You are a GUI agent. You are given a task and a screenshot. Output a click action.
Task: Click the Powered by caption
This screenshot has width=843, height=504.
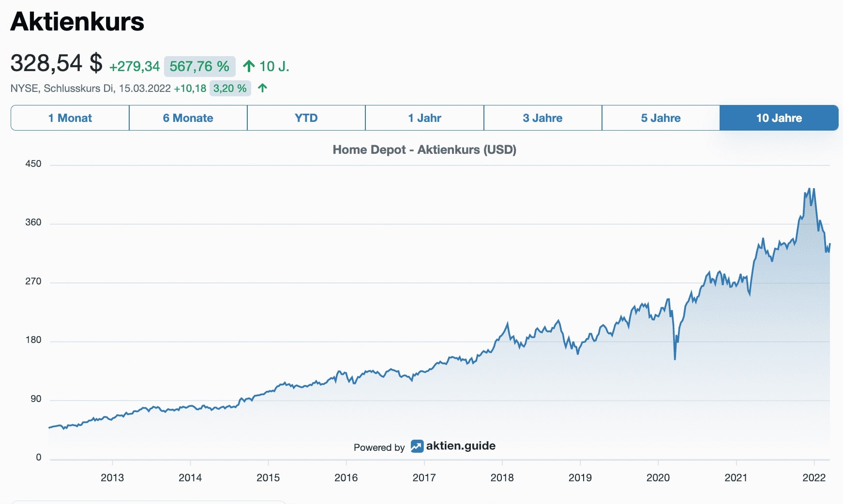click(x=379, y=447)
